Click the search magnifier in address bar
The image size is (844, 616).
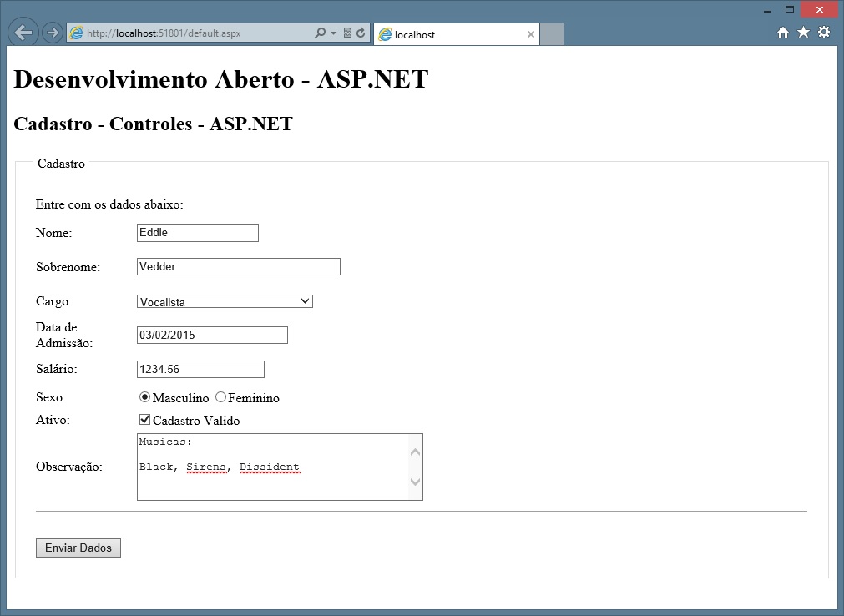click(x=320, y=33)
